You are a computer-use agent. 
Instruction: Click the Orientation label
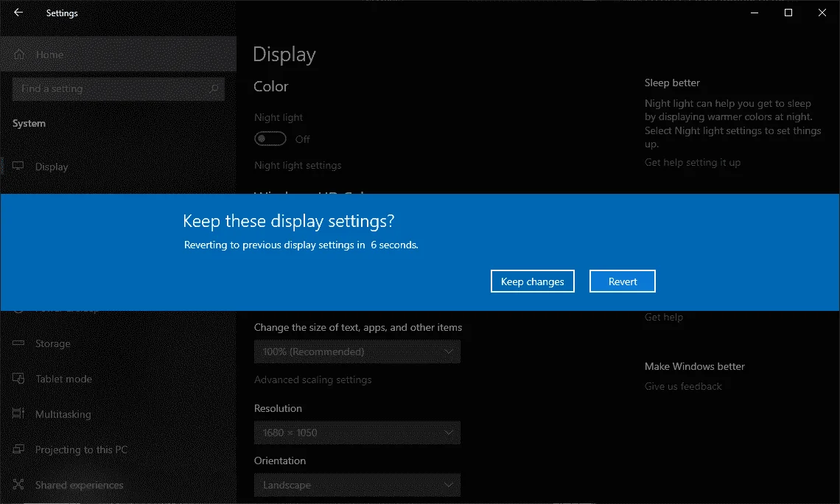[x=280, y=461]
